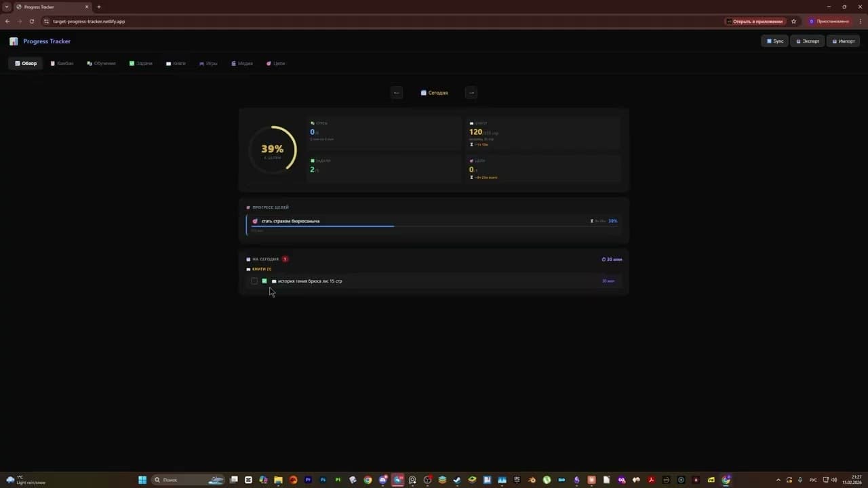The width and height of the screenshot is (868, 488).
Task: Toggle the green status square on the book task
Action: [264, 281]
